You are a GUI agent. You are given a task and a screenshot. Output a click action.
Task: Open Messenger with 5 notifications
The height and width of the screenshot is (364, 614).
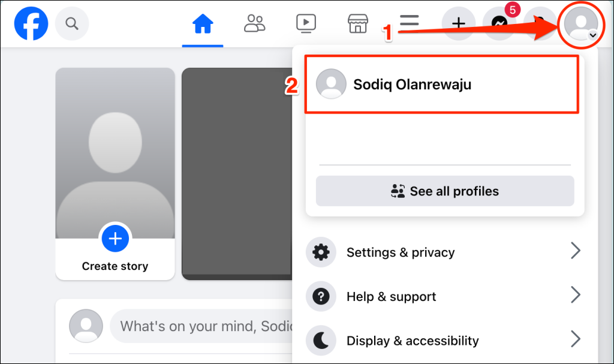click(499, 24)
